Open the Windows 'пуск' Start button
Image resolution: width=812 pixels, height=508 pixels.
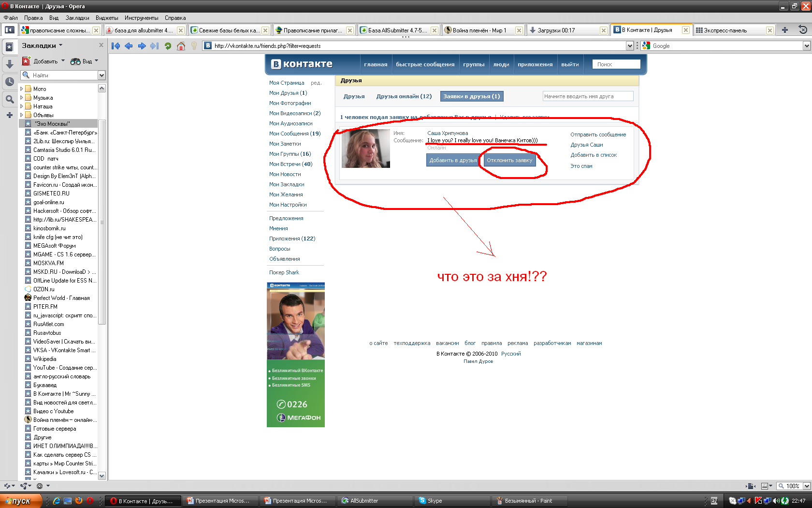[21, 501]
